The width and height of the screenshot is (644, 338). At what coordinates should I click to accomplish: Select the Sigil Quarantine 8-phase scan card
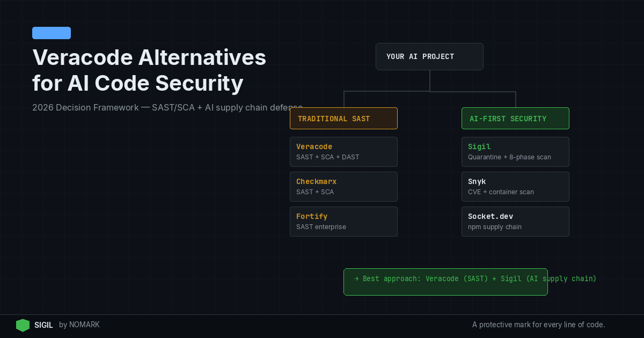[x=515, y=152]
